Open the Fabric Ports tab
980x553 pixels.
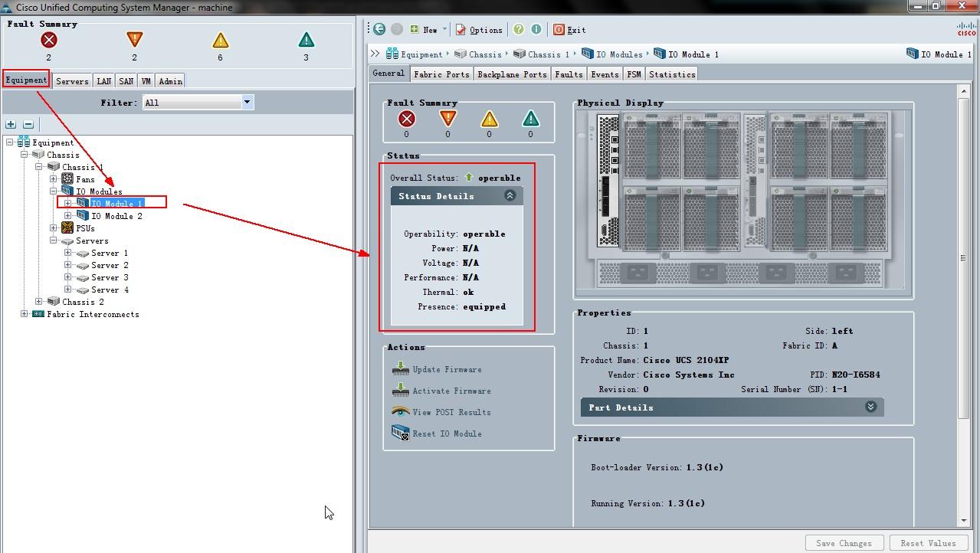point(441,74)
